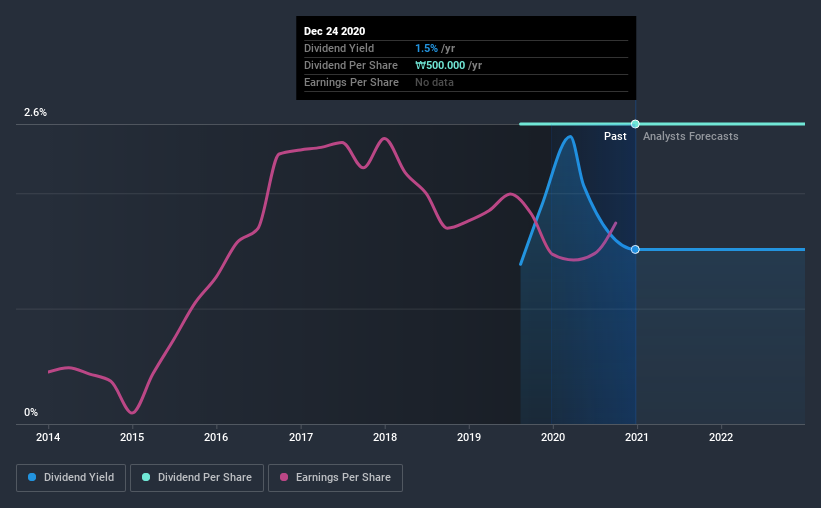Click the blue Dividend Yield legend dot

32,477
